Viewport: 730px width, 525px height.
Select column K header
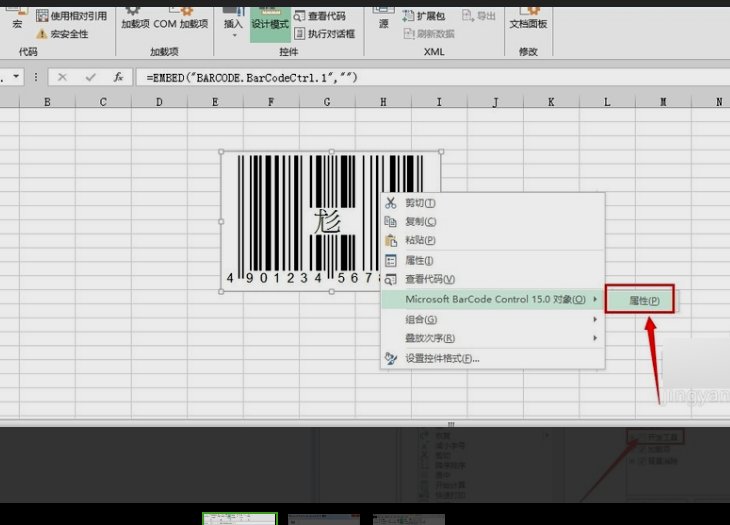click(551, 101)
